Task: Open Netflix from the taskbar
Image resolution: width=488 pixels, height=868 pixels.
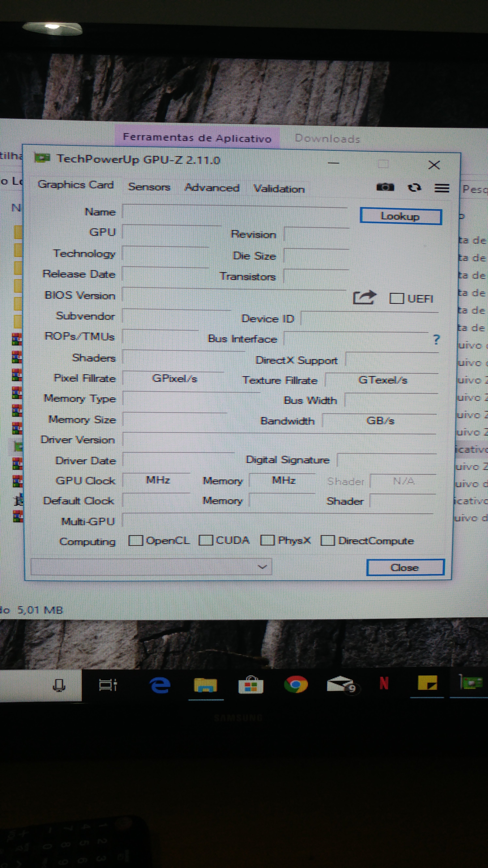Action: coord(384,683)
